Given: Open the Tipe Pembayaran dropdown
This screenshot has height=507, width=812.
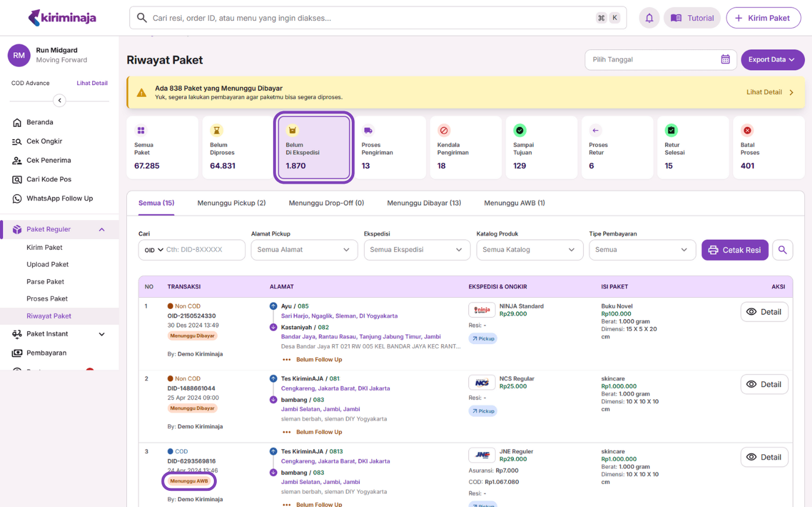Looking at the screenshot, I should [642, 250].
